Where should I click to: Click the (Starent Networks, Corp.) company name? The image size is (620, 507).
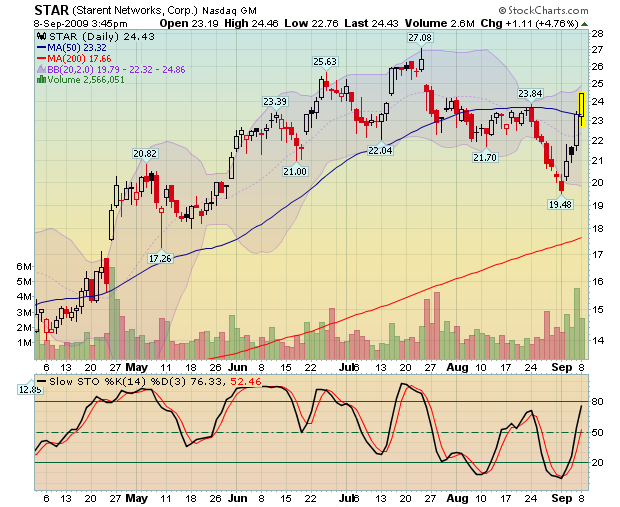click(x=135, y=11)
